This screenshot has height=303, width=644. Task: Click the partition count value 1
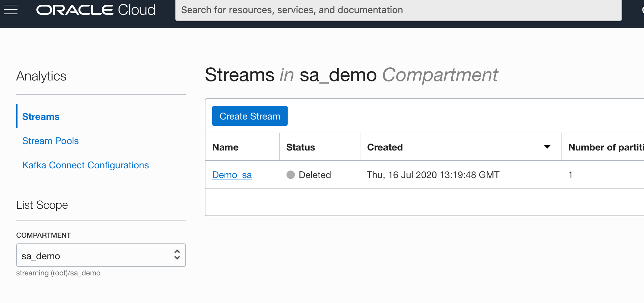(x=570, y=175)
